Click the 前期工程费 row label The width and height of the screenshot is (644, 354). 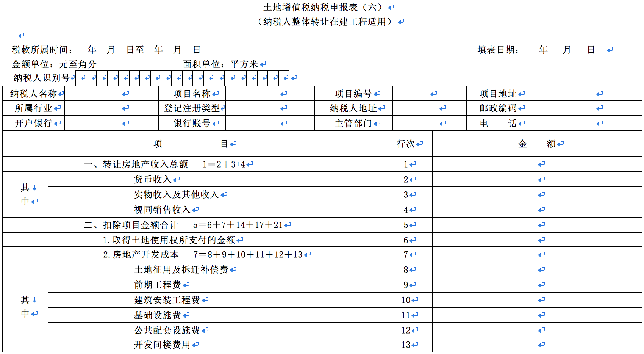pos(214,285)
